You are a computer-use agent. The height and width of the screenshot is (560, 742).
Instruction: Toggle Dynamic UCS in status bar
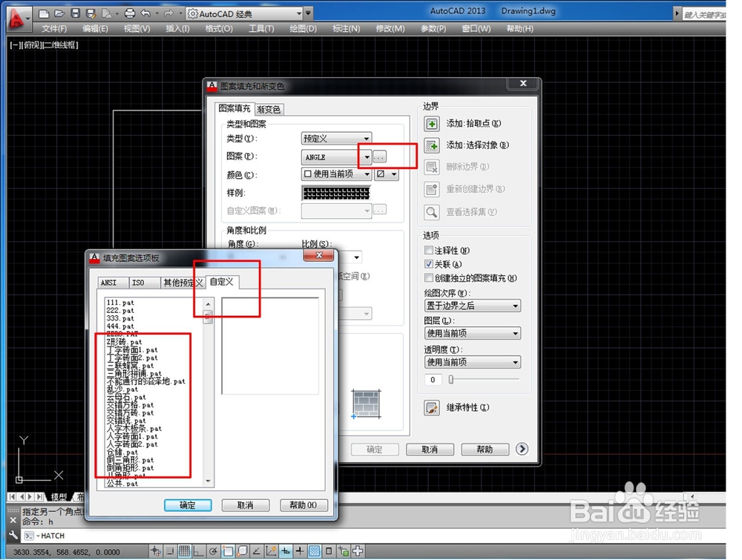[271, 551]
